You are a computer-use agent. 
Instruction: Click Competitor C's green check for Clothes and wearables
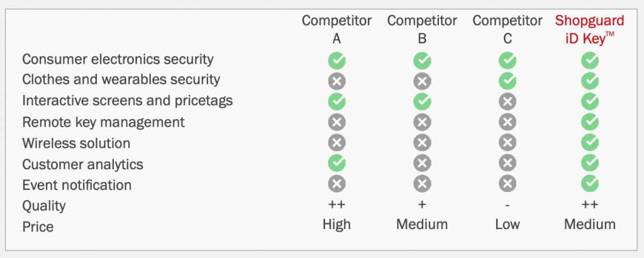point(507,81)
